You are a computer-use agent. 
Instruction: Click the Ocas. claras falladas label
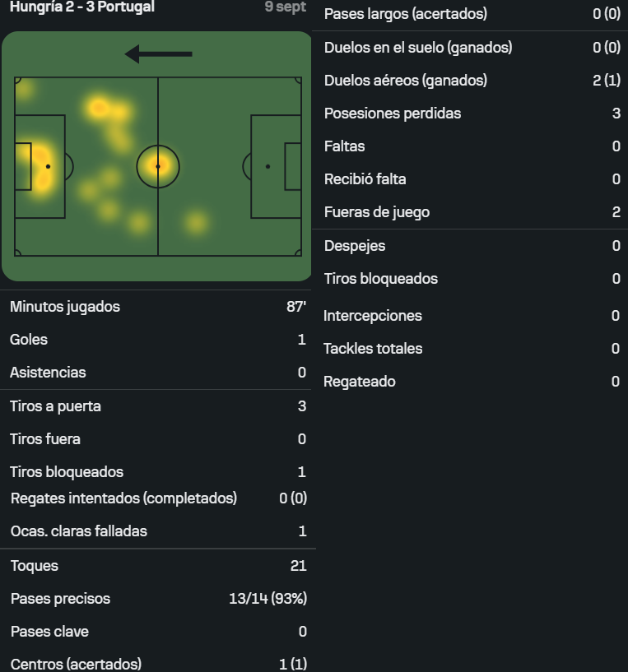click(x=79, y=531)
